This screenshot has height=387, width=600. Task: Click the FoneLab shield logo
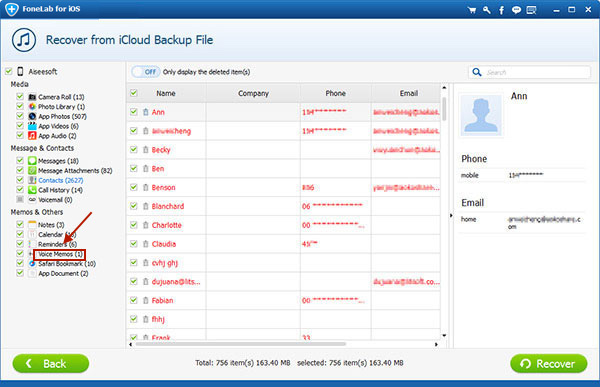(x=11, y=9)
